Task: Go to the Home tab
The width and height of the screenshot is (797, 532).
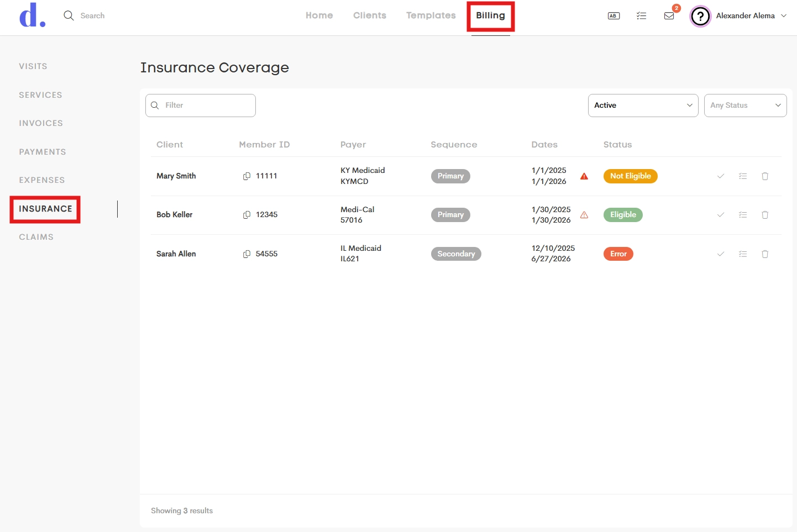Action: click(x=319, y=15)
